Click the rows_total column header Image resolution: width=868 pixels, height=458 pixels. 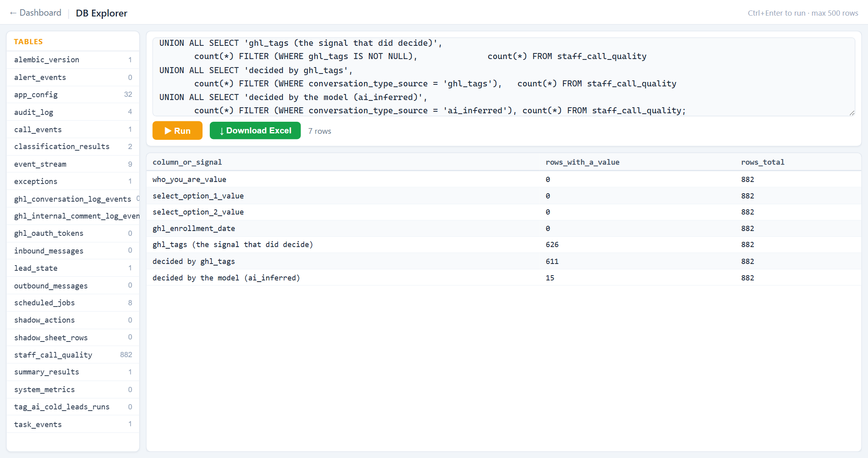[763, 162]
